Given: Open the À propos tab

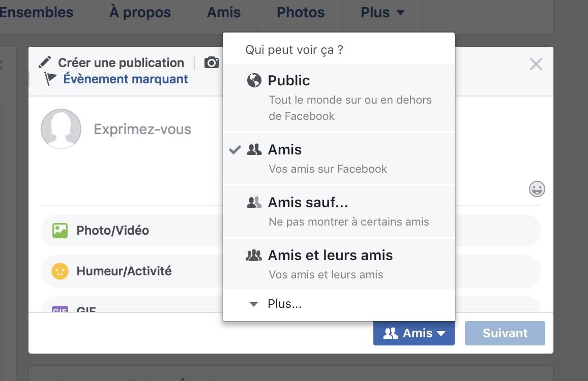Looking at the screenshot, I should click(140, 13).
